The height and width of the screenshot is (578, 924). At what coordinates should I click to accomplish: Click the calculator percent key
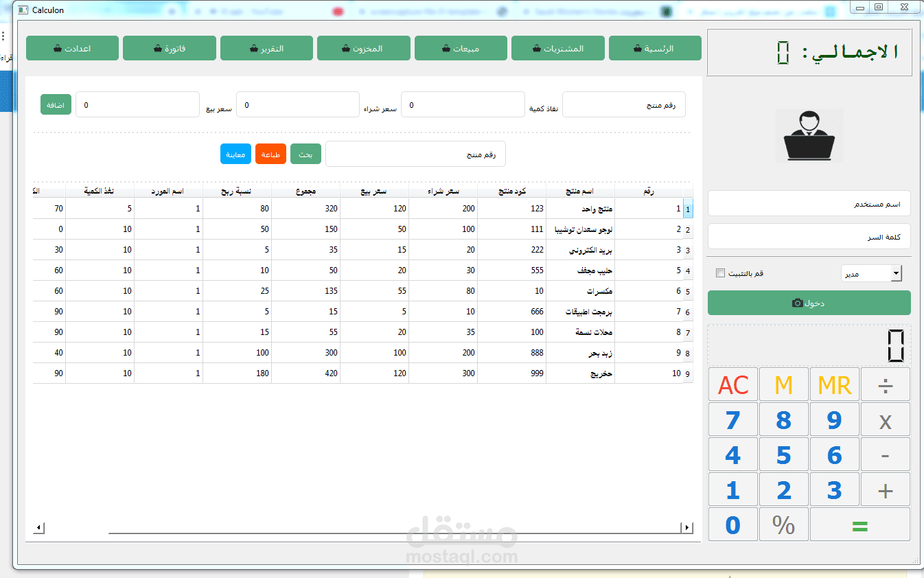784,524
